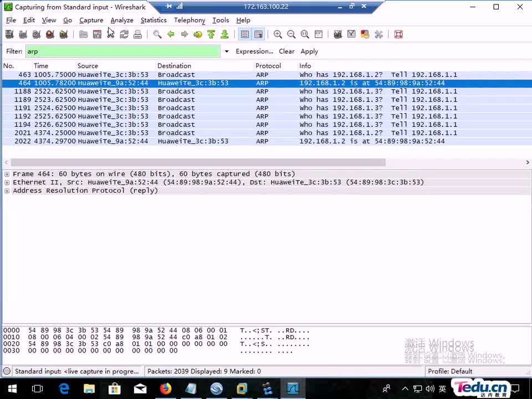Open the filter history dropdown arrow
The width and height of the screenshot is (532, 399).
pos(227,52)
